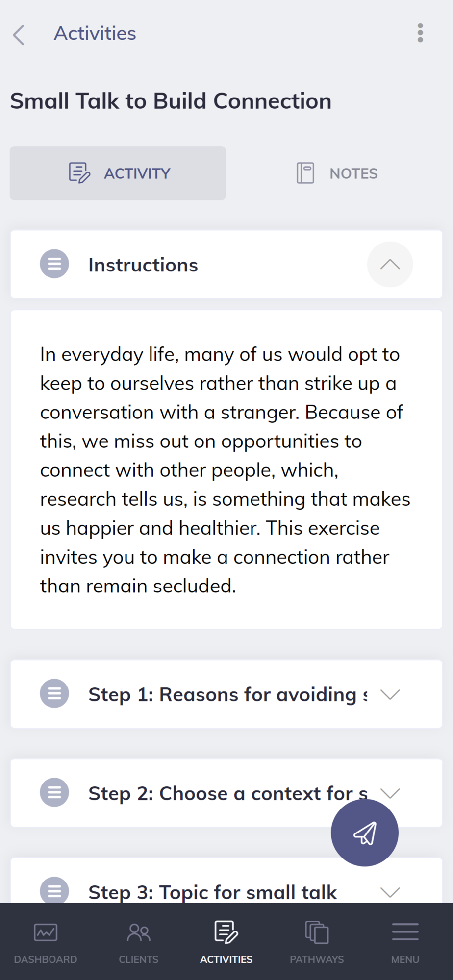Expand Step 3: Topic for small talk
The width and height of the screenshot is (453, 980).
click(x=390, y=892)
